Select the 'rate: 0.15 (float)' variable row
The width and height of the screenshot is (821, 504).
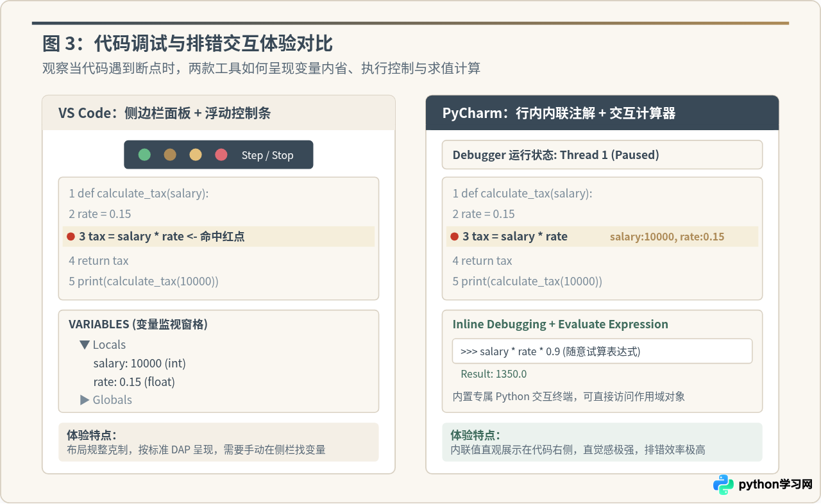pyautogui.click(x=134, y=382)
